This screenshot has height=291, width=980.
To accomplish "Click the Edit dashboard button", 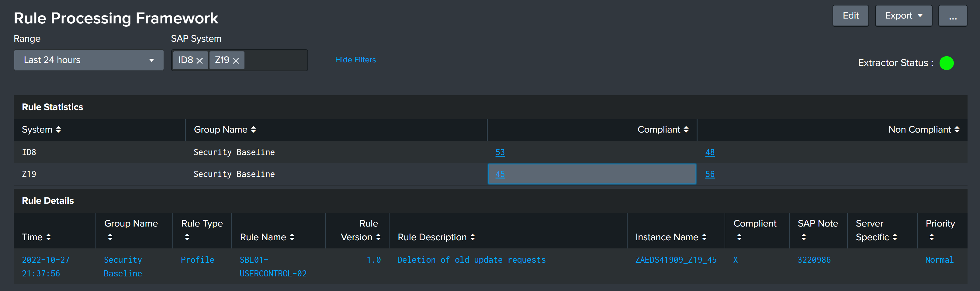I will (850, 16).
